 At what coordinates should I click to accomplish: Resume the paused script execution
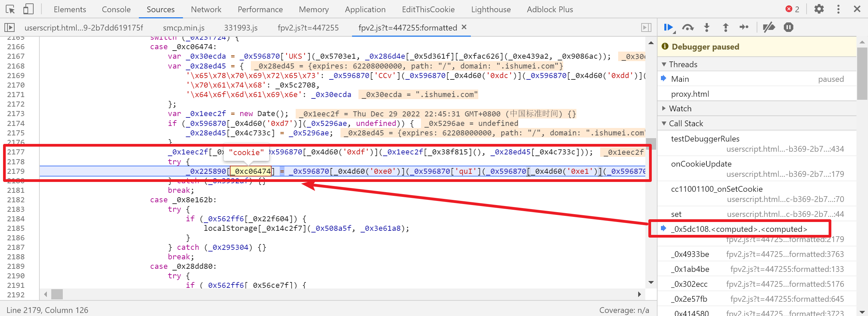668,27
